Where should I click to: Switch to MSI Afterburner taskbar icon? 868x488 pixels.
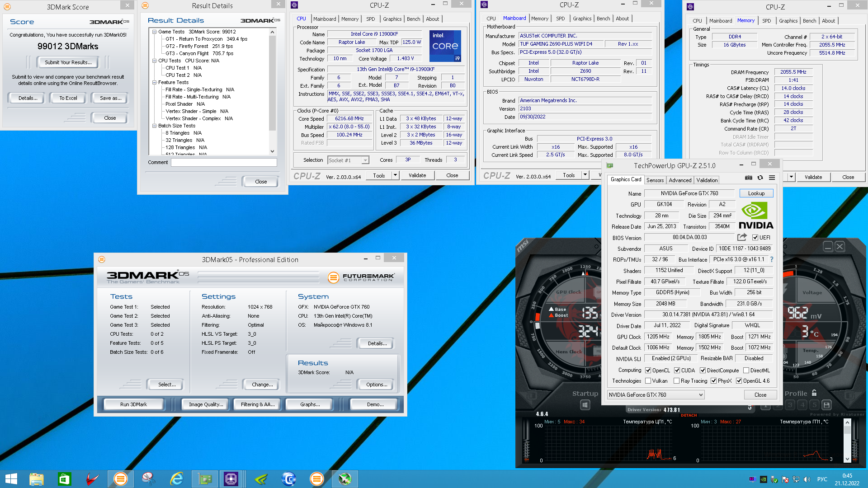pyautogui.click(x=345, y=479)
